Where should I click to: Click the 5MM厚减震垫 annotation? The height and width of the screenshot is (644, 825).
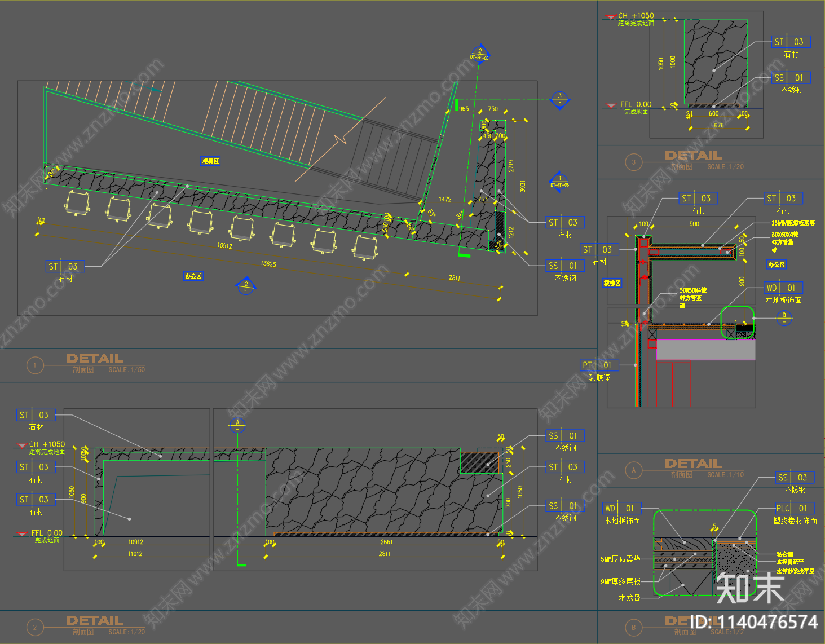[x=620, y=559]
